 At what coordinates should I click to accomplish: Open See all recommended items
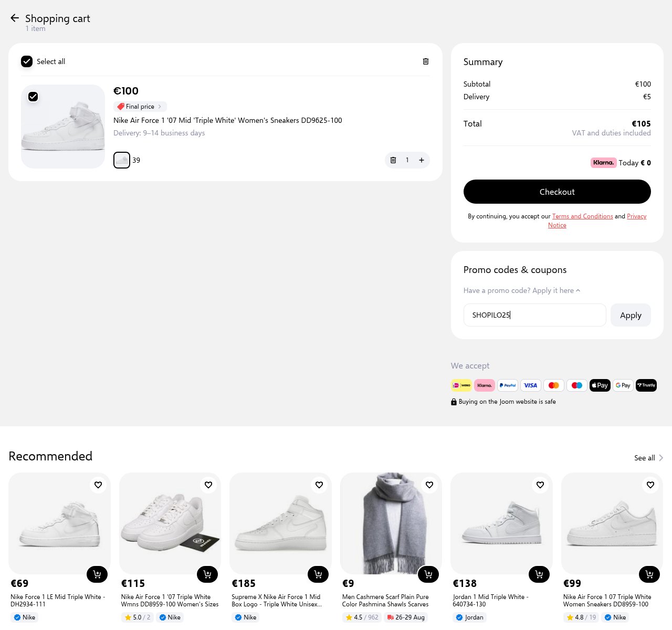click(649, 458)
